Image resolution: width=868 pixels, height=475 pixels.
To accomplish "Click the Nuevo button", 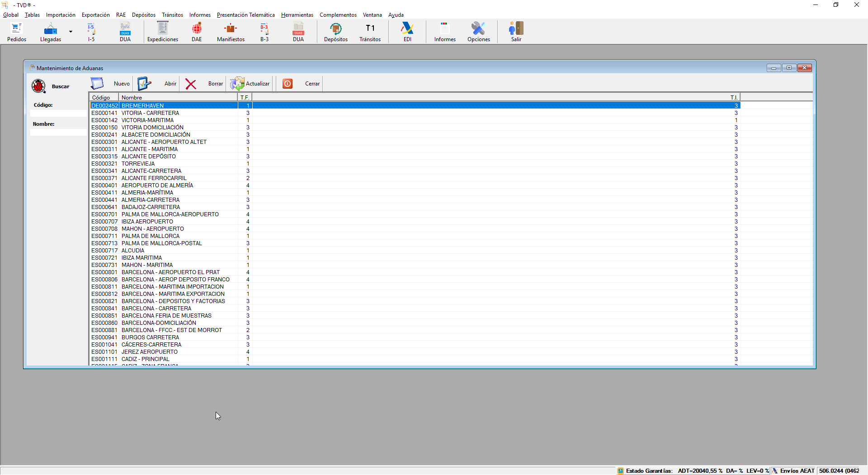I will pyautogui.click(x=111, y=84).
